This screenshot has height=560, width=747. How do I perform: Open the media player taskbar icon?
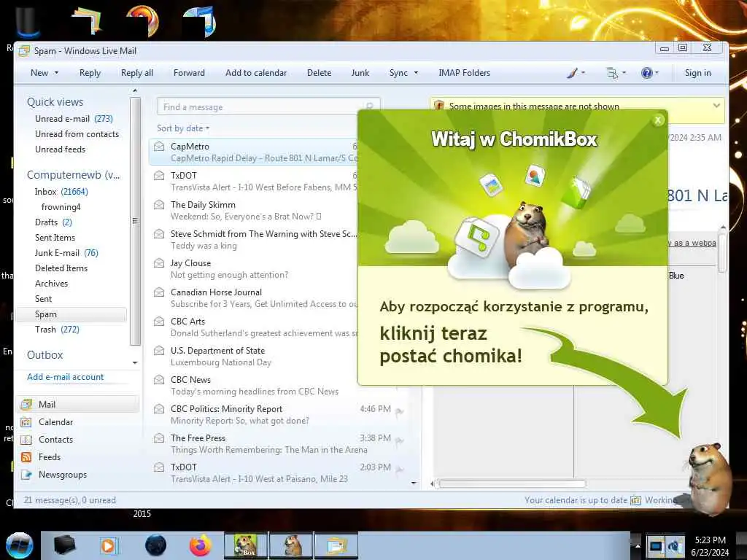tap(109, 545)
